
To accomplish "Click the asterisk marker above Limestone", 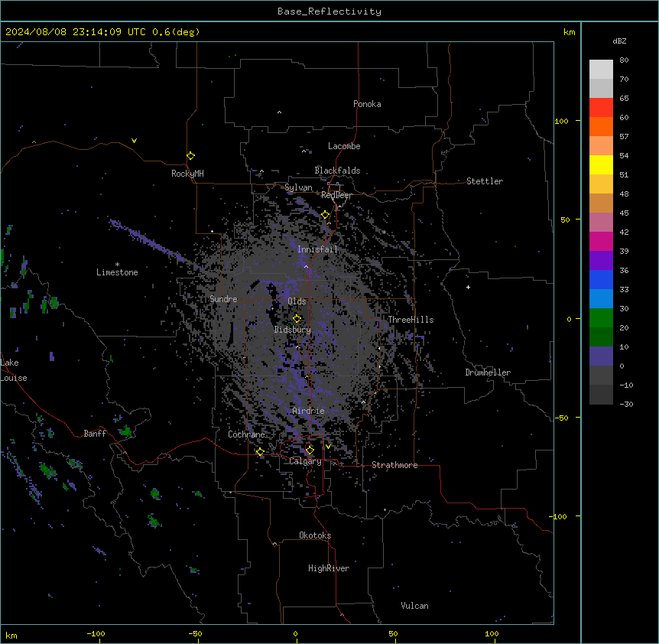I will 117,265.
